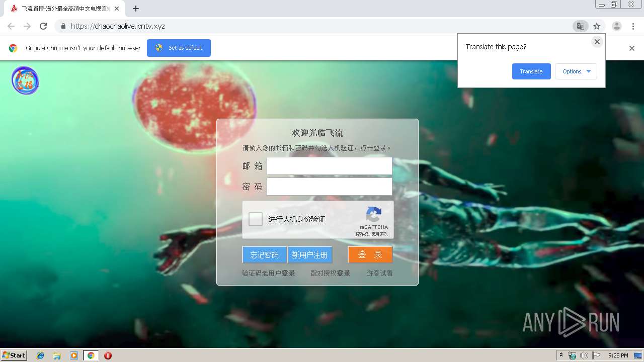Reload the page with refresh icon
This screenshot has height=362, width=644.
pyautogui.click(x=43, y=26)
